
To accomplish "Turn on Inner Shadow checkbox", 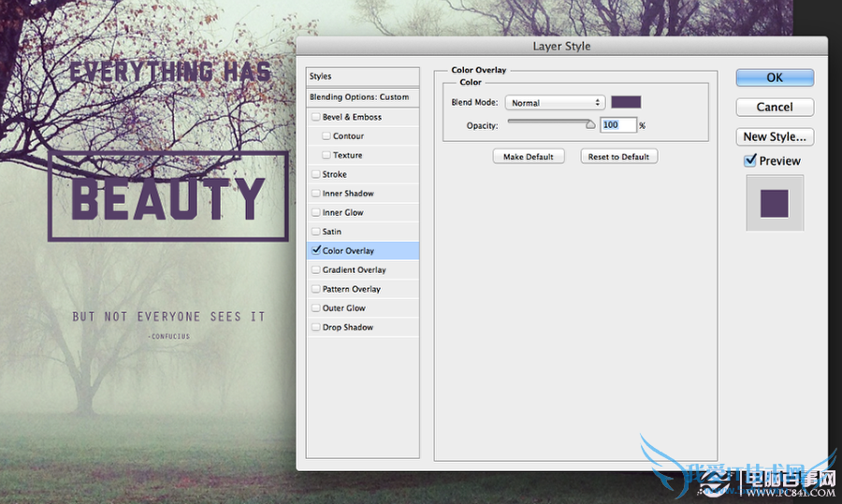I will (x=316, y=194).
